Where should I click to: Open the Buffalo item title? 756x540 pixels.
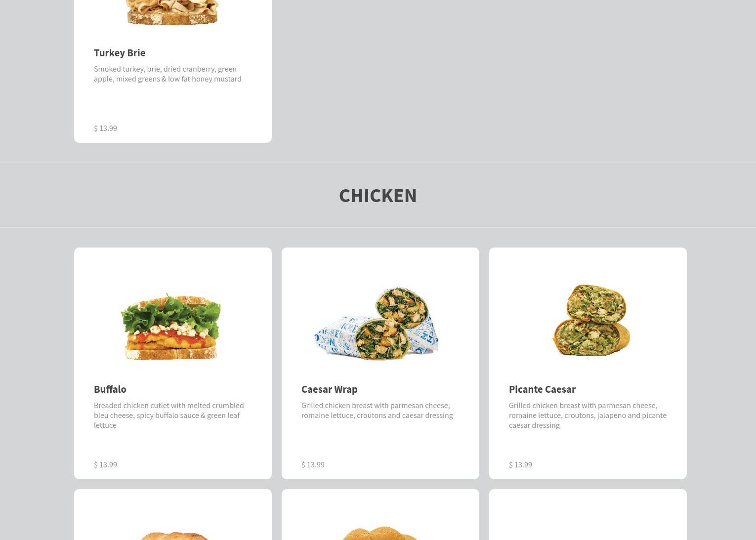110,389
